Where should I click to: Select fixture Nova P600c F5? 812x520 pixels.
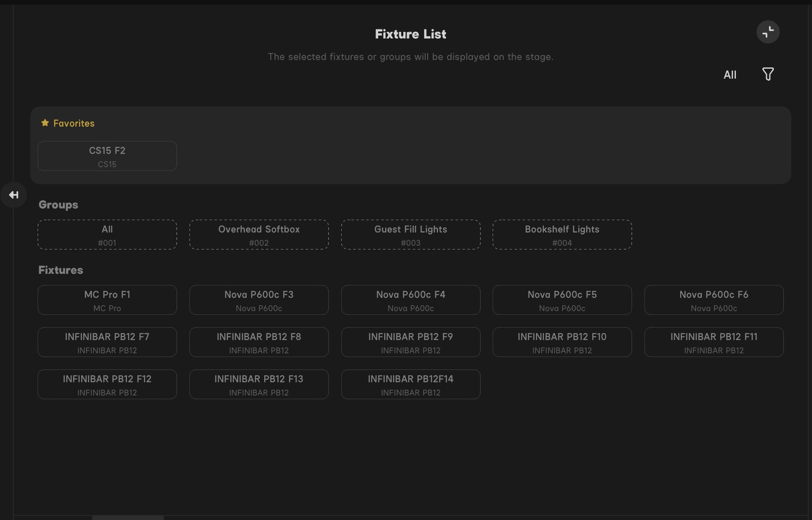tap(562, 300)
